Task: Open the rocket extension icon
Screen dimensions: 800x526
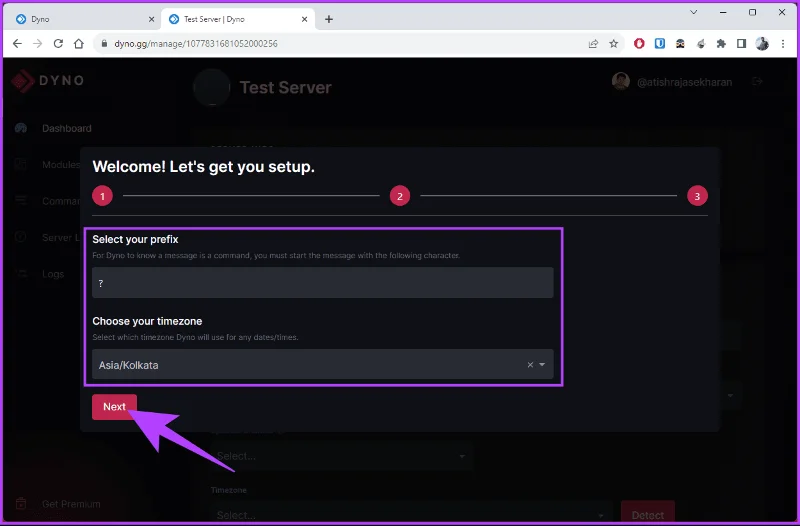Action: (701, 44)
